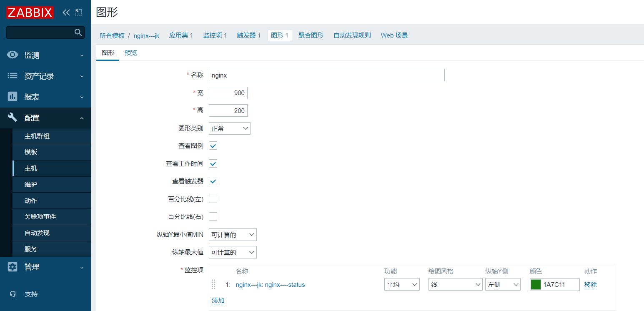Open the 图形 1 navigation tab
644x311 pixels.
coord(280,35)
